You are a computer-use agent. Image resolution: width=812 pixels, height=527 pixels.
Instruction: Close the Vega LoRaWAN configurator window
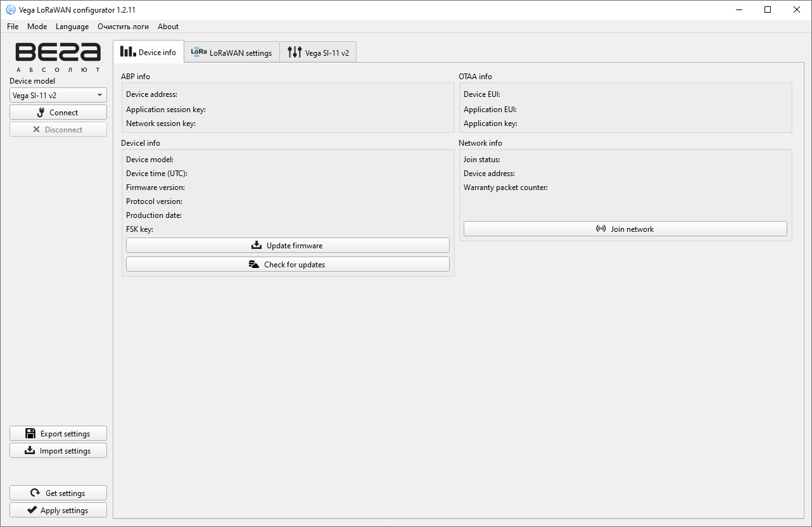click(x=797, y=10)
